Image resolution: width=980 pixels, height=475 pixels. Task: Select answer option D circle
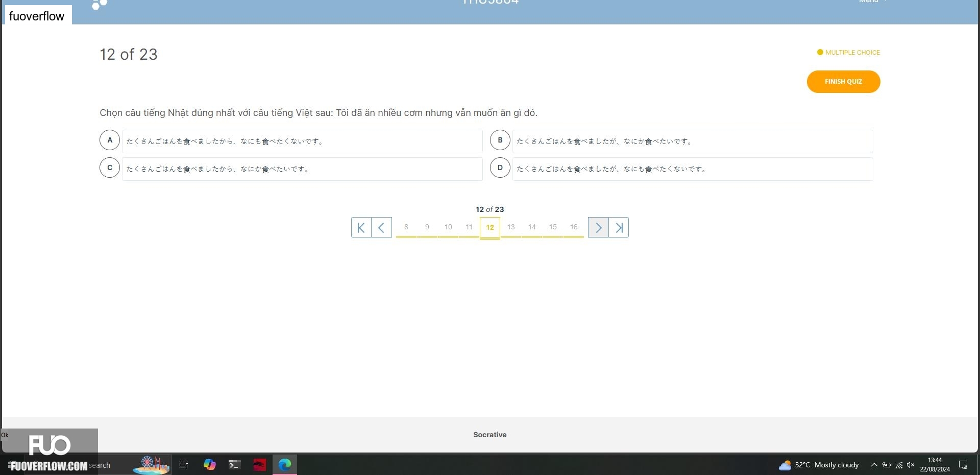pyautogui.click(x=500, y=168)
